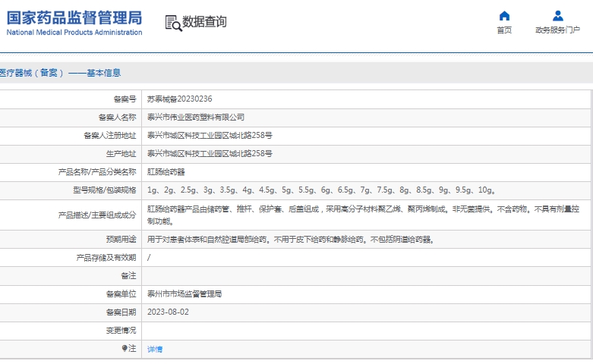This screenshot has height=364, width=593.
Task: Select the 备案号 value 苏泰械备20230236
Action: coord(180,99)
